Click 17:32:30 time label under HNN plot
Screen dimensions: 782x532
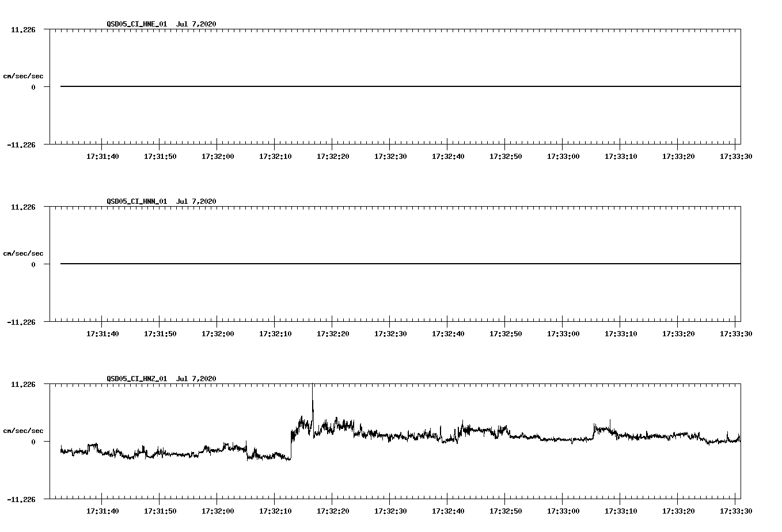[390, 333]
